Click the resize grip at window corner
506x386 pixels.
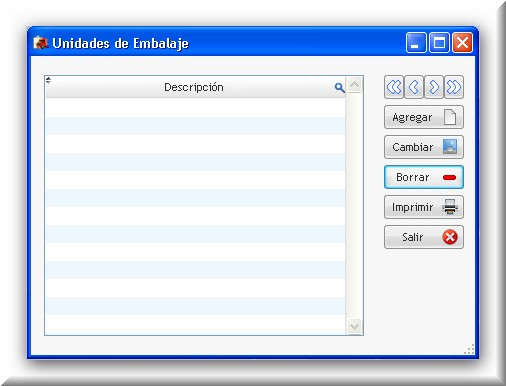tap(469, 349)
